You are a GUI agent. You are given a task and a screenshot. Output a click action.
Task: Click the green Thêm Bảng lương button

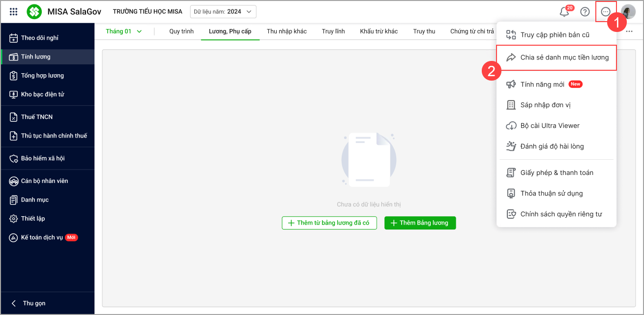click(x=420, y=223)
